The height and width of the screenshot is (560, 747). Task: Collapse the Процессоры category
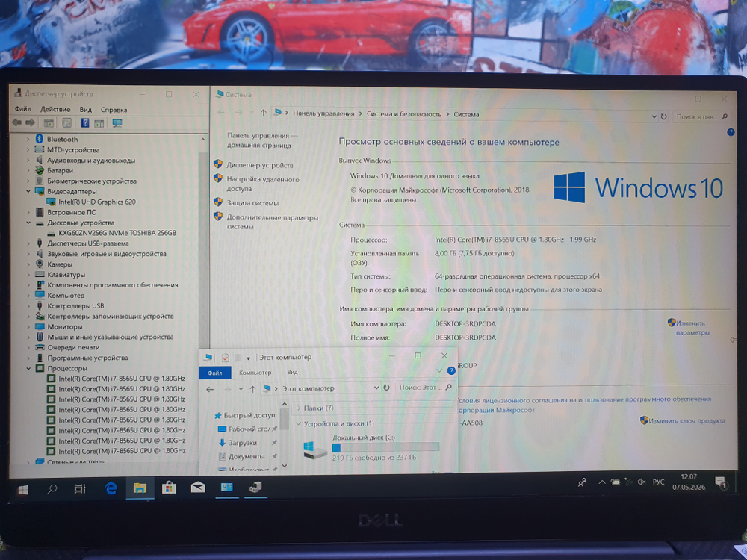[28, 369]
